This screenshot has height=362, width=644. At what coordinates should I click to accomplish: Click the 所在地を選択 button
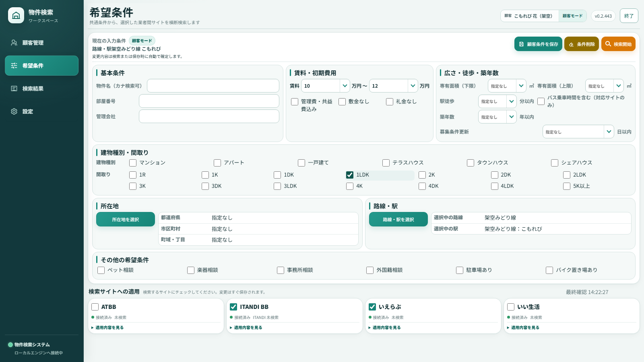click(126, 219)
